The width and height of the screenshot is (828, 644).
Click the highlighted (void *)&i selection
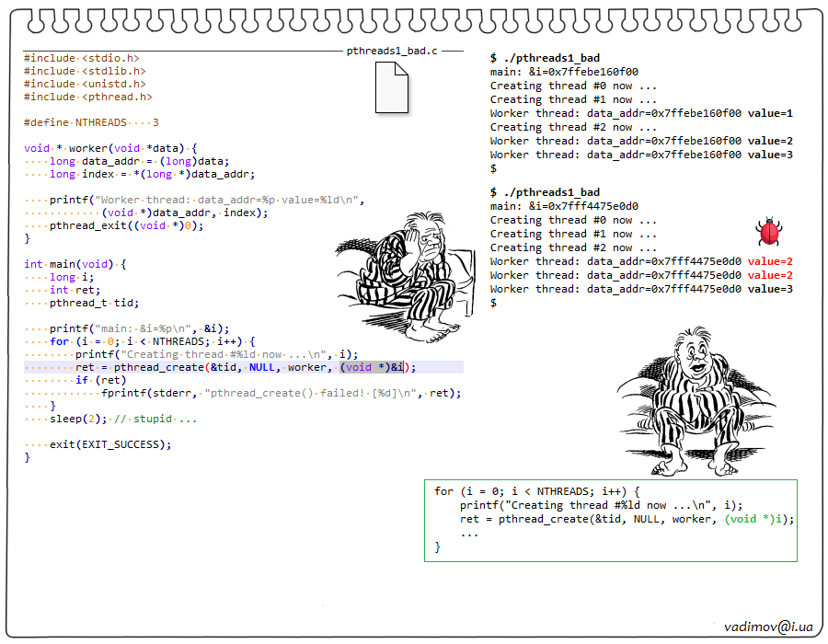pos(372,367)
